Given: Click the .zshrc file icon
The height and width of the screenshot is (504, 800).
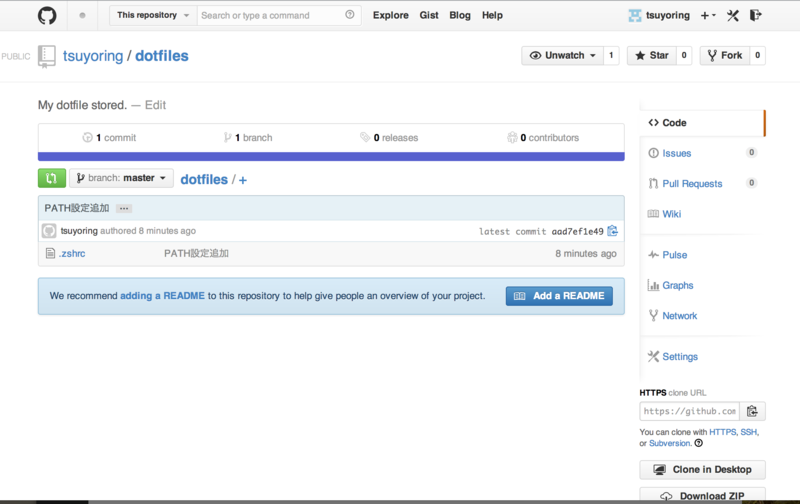Looking at the screenshot, I should point(50,253).
